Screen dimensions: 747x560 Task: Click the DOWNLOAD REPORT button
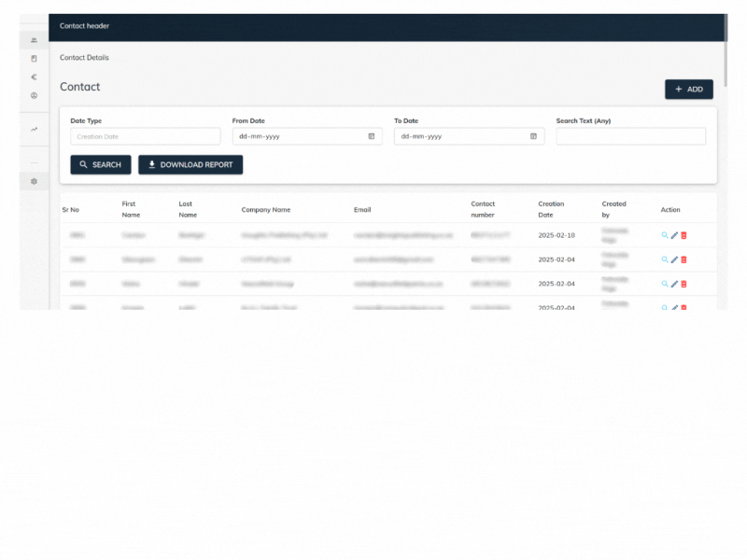190,164
